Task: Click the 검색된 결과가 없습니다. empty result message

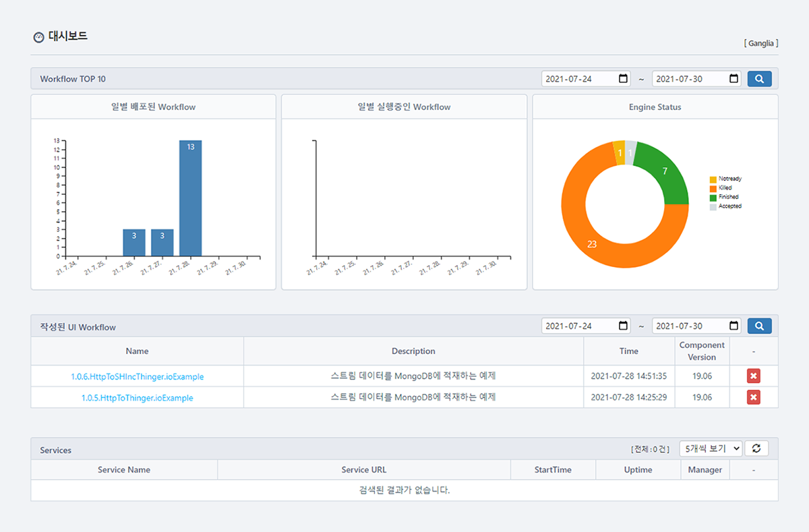Action: pos(404,490)
